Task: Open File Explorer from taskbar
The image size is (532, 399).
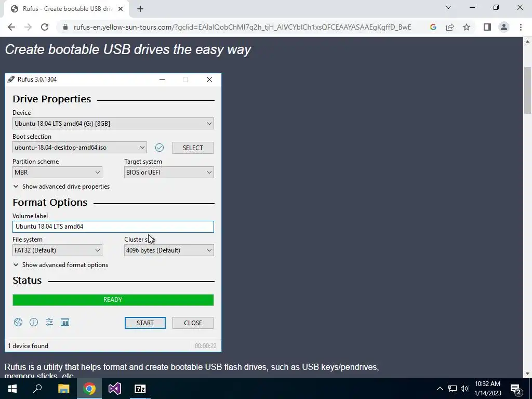Action: click(x=63, y=389)
